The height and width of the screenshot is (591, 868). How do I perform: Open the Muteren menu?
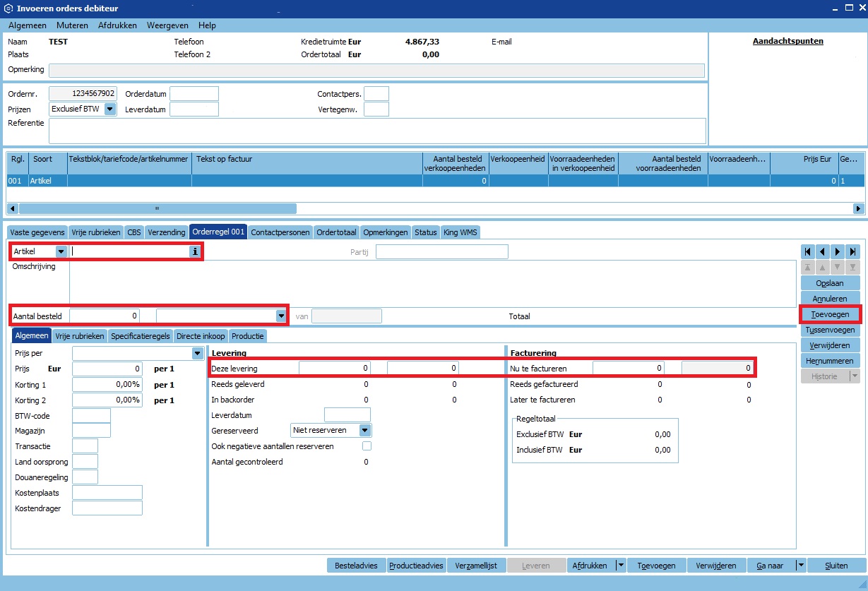click(72, 25)
